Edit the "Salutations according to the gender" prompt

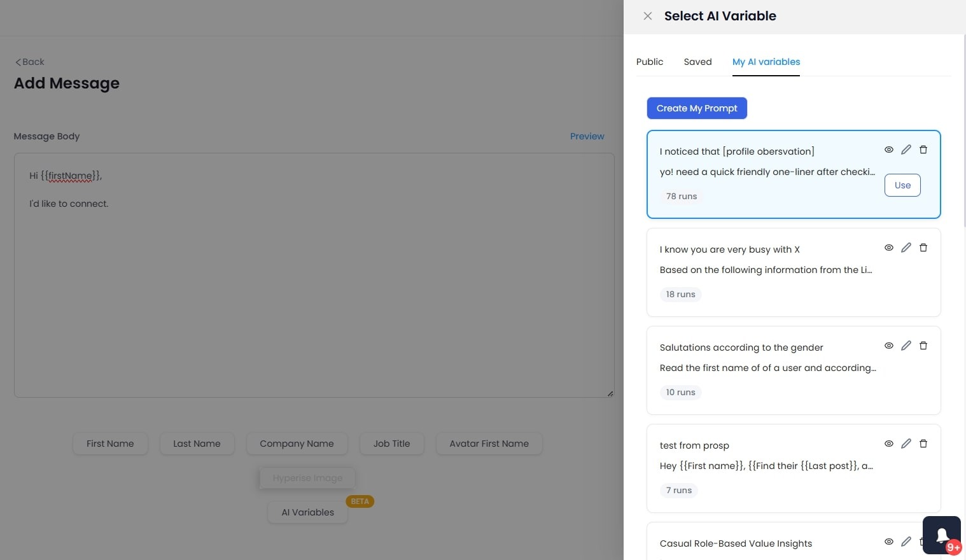[x=906, y=346]
